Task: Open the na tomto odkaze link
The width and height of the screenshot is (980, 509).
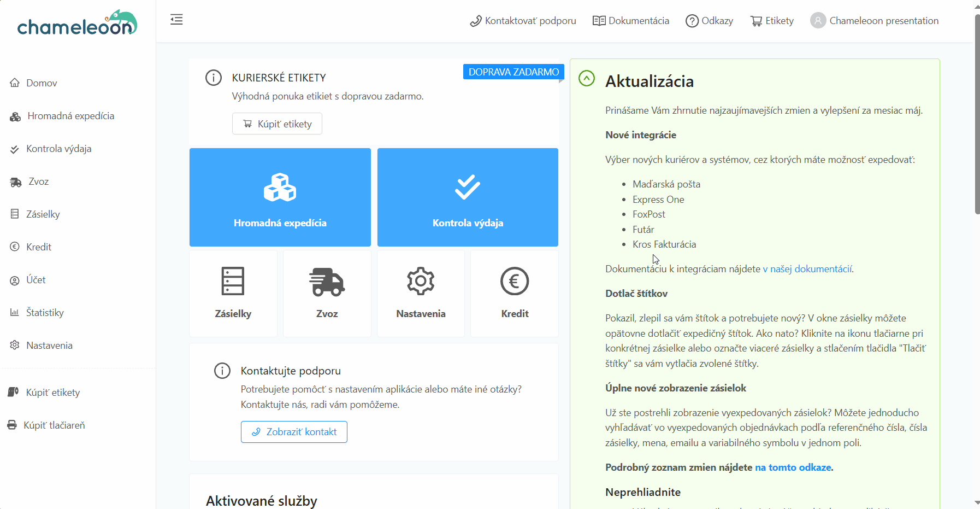Action: pos(793,467)
